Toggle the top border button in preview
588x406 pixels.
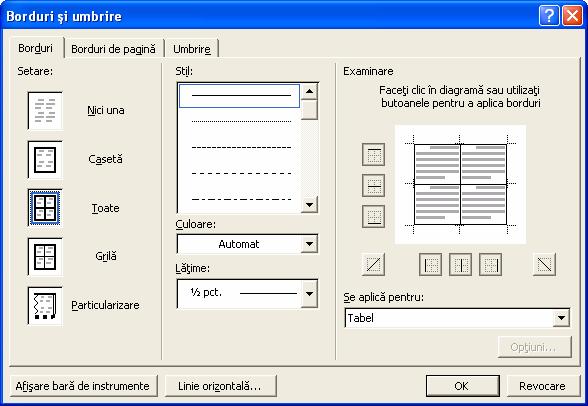[x=374, y=154]
